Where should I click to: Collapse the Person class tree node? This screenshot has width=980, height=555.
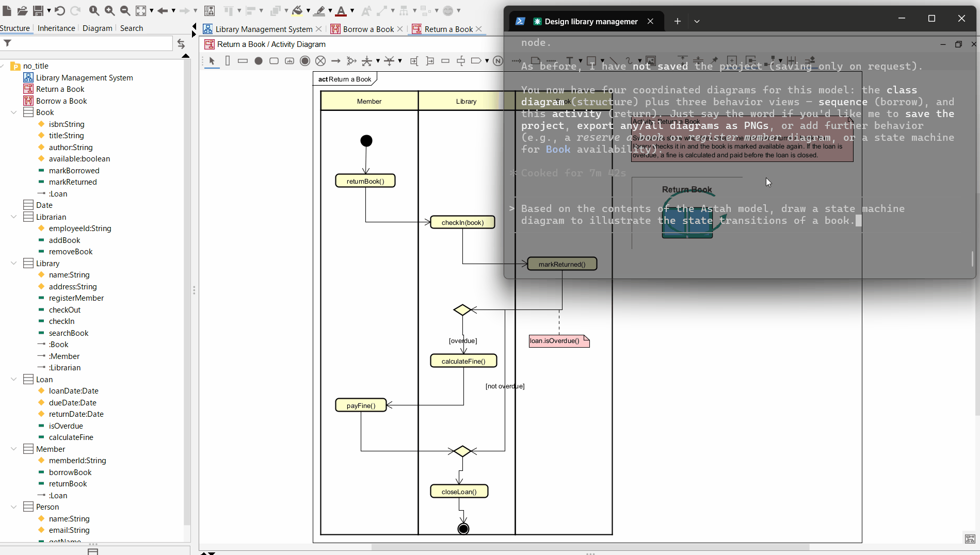[14, 507]
